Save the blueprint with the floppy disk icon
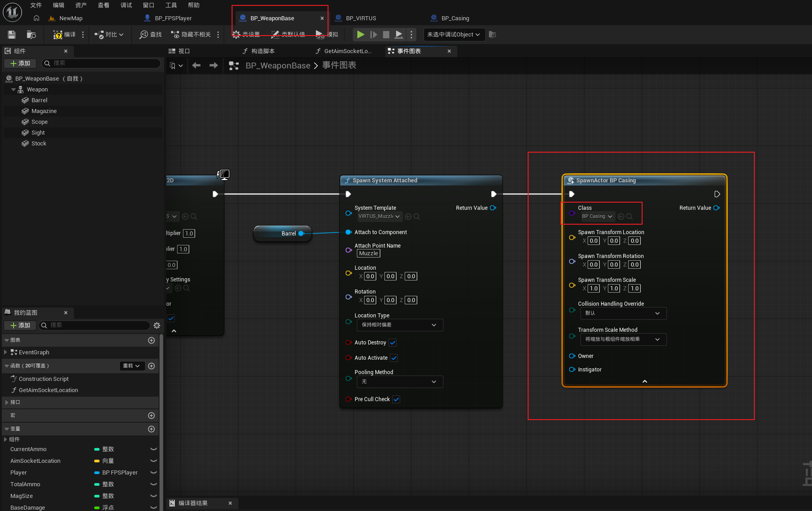The height and width of the screenshot is (511, 812). (x=12, y=35)
